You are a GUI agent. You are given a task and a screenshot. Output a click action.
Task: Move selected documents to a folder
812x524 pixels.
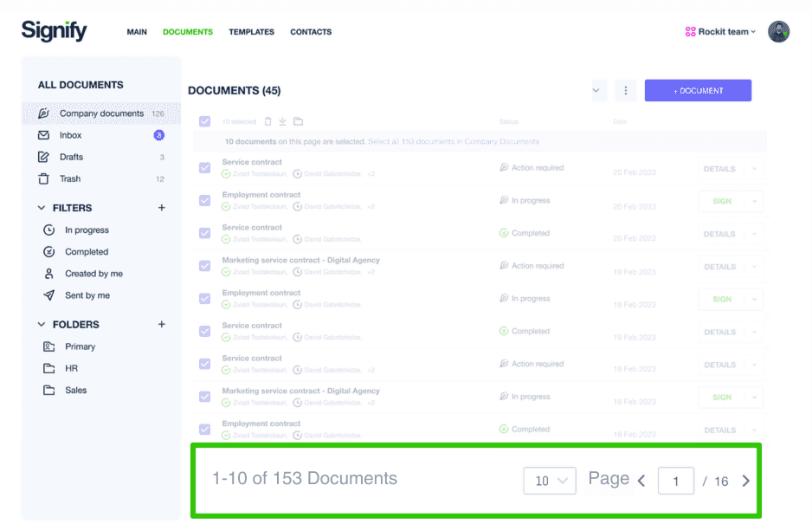299,121
